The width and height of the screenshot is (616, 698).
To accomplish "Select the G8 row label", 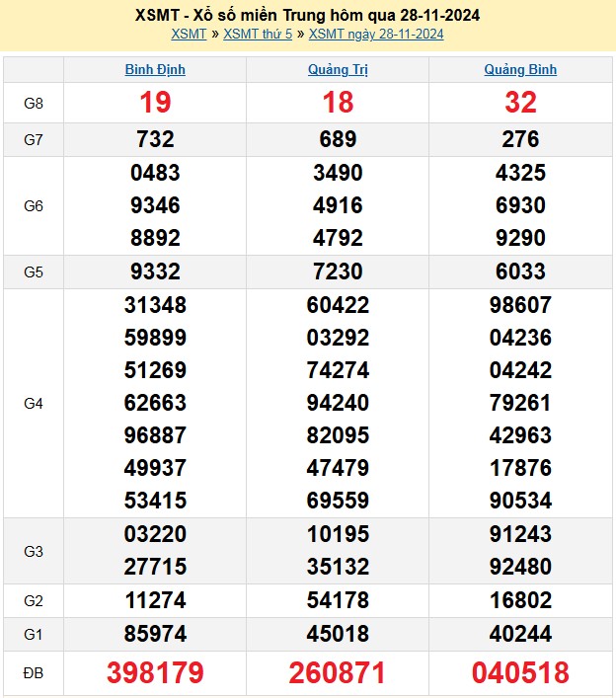I will click(x=34, y=103).
